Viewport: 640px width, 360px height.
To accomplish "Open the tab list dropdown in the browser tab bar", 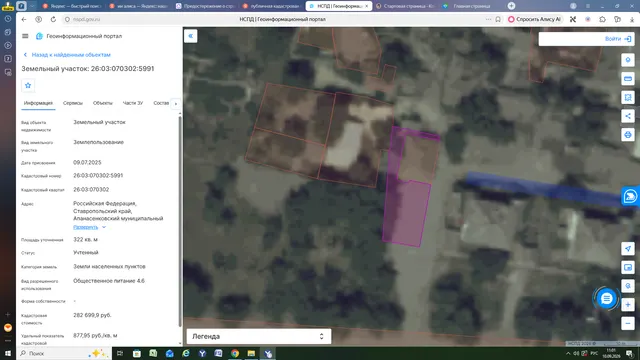I will tap(32, 6).
